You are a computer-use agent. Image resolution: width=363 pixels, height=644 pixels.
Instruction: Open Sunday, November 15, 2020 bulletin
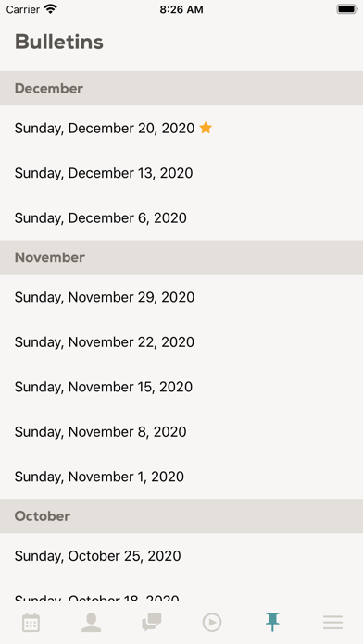click(x=181, y=387)
